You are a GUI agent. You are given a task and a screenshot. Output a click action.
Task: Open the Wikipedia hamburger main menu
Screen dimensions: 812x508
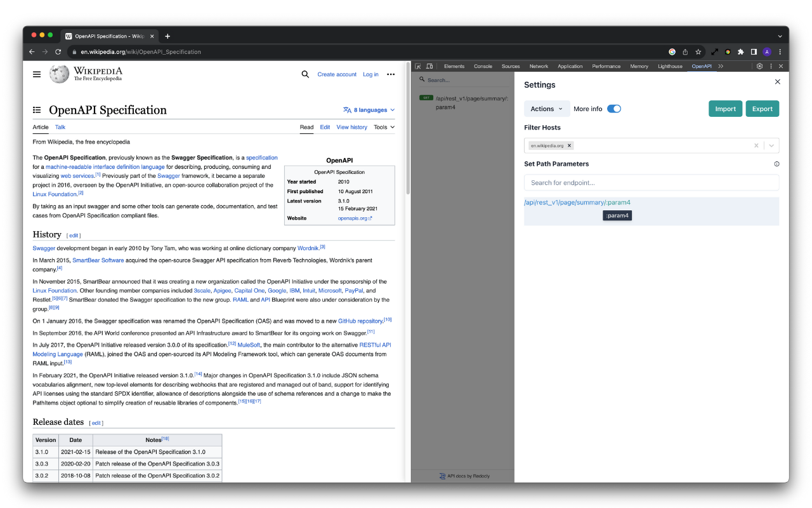click(x=37, y=74)
